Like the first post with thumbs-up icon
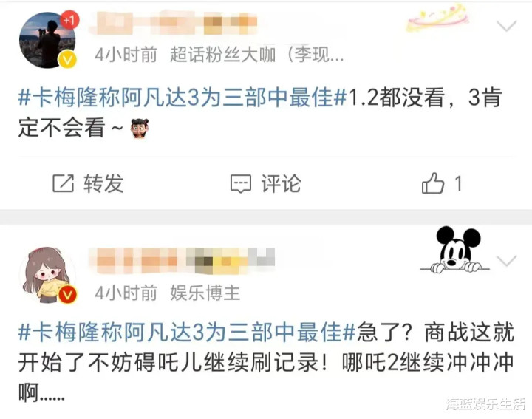 pos(432,183)
